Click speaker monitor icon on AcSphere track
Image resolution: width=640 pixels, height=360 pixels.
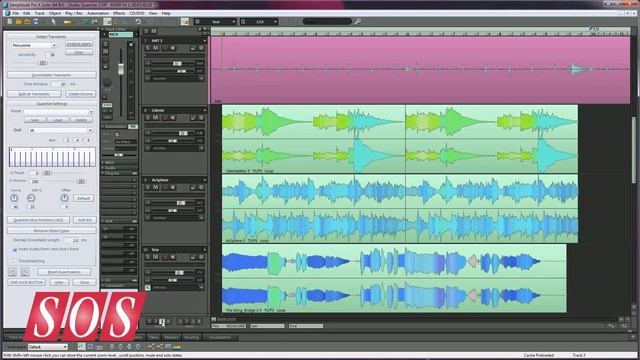(x=173, y=187)
